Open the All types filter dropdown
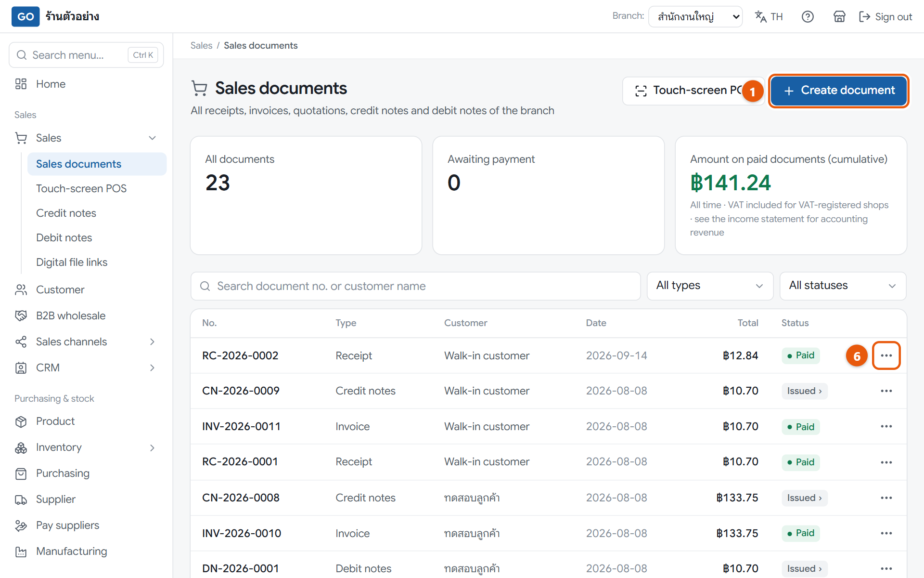The width and height of the screenshot is (924, 578). (x=710, y=286)
